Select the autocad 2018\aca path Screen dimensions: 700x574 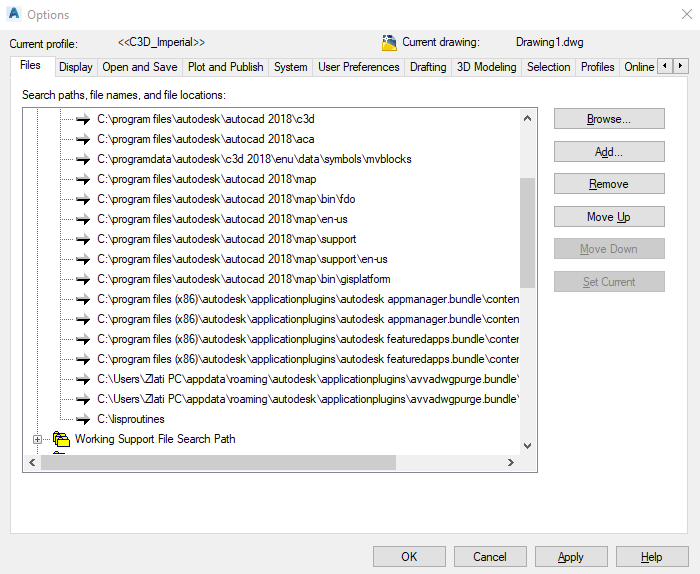[x=206, y=139]
